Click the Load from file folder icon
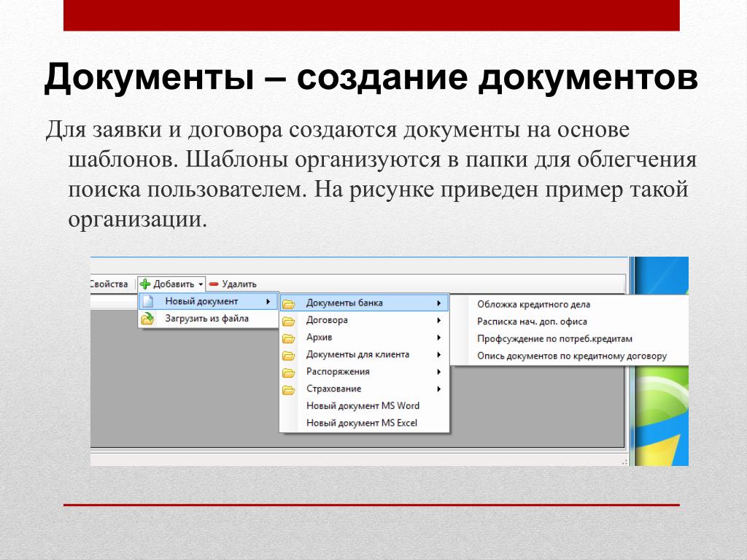This screenshot has width=747, height=560. point(147,319)
